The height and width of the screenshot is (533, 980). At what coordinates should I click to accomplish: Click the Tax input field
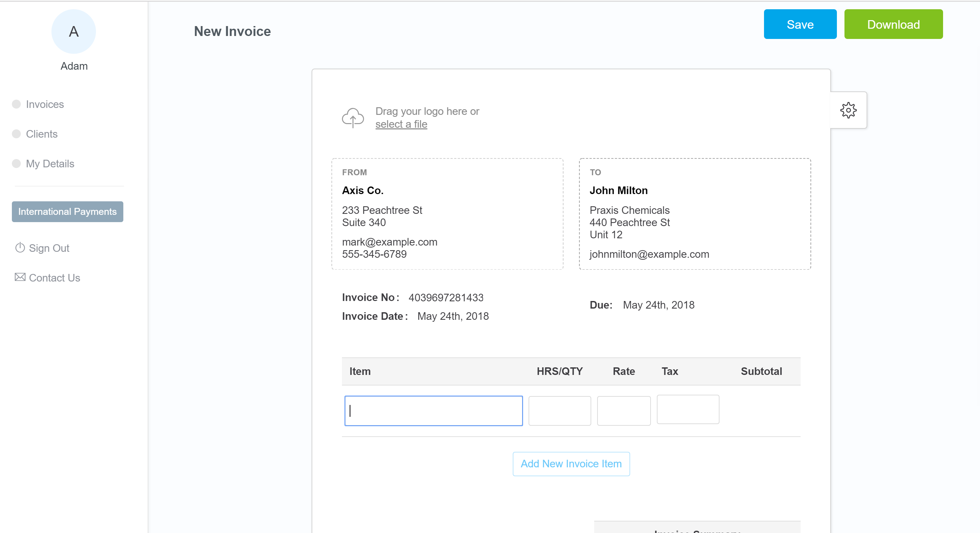point(687,410)
